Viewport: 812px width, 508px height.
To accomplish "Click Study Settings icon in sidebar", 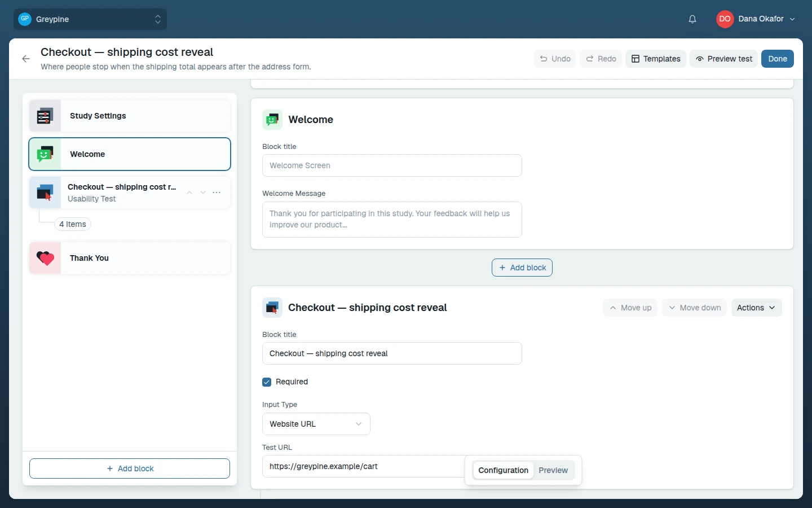I will pyautogui.click(x=45, y=116).
